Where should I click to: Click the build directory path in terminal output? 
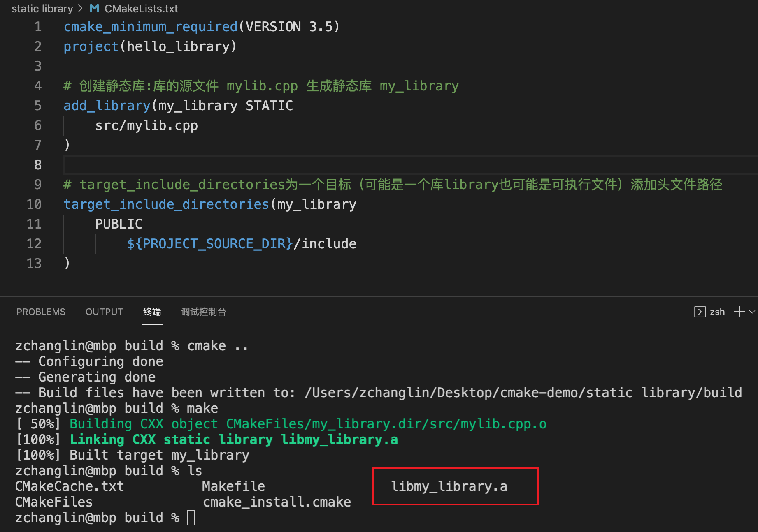coord(523,393)
